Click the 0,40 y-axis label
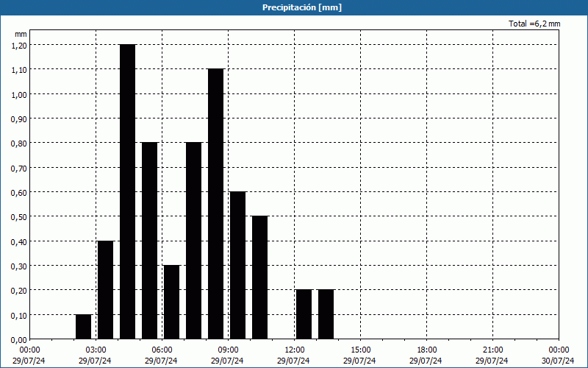 19,241
